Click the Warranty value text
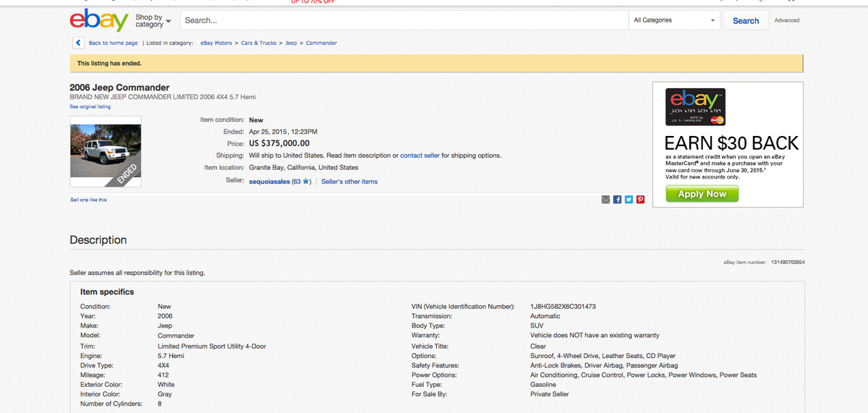 [x=595, y=336]
